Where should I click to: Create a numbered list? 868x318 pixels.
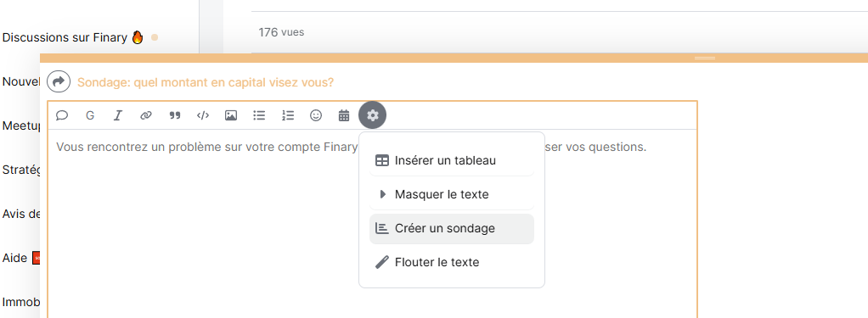coord(288,115)
